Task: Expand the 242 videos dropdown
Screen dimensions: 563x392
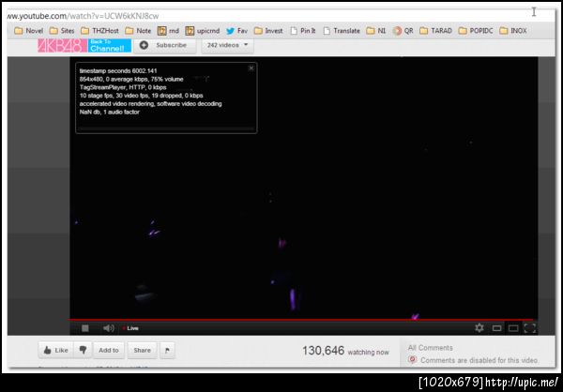Action: (227, 45)
